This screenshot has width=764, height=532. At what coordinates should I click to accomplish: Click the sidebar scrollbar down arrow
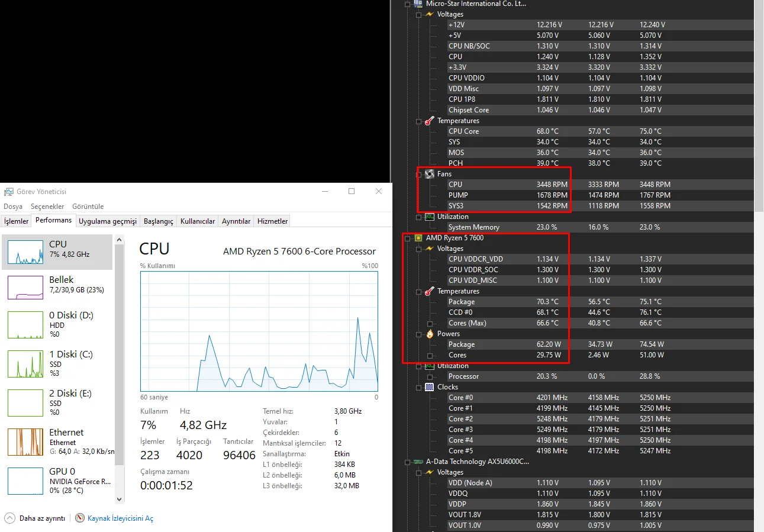[x=120, y=499]
